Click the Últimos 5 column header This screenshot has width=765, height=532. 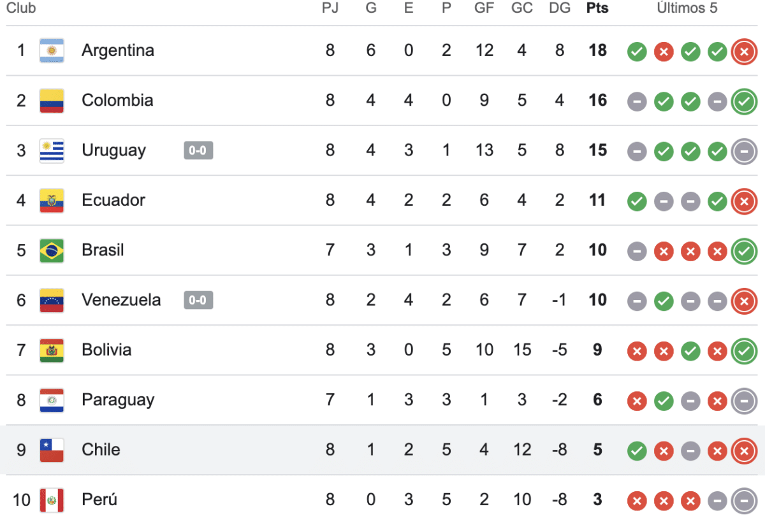click(x=687, y=8)
